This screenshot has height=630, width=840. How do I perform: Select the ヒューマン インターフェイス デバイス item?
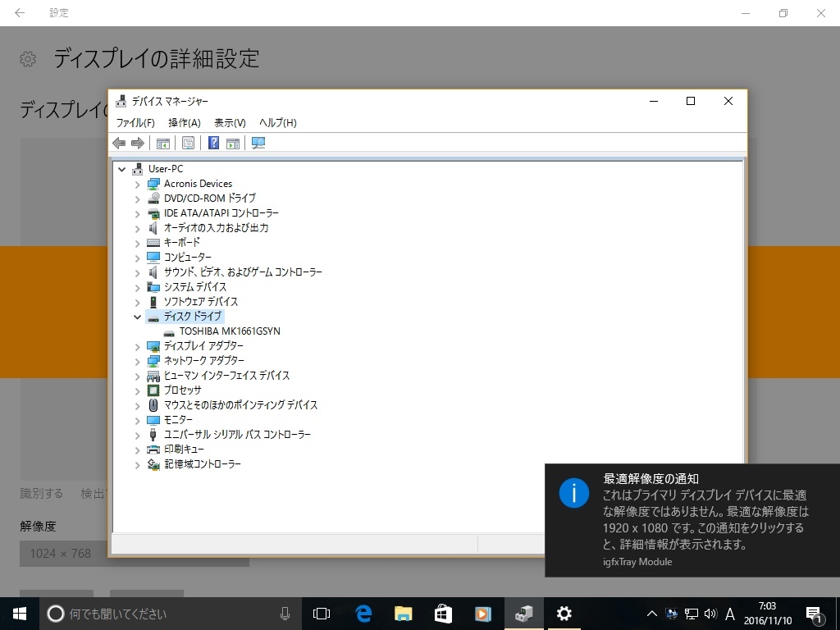pyautogui.click(x=226, y=376)
